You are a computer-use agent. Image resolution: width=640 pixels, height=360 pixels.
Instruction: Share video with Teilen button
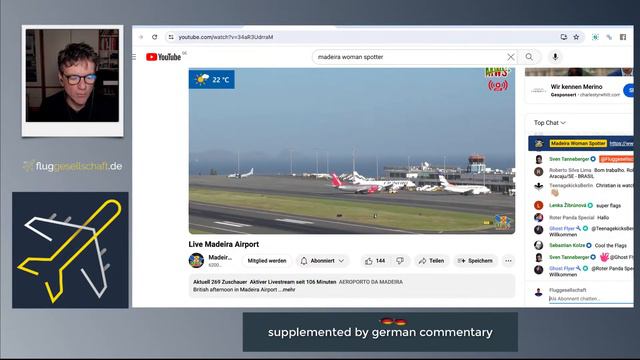(431, 261)
